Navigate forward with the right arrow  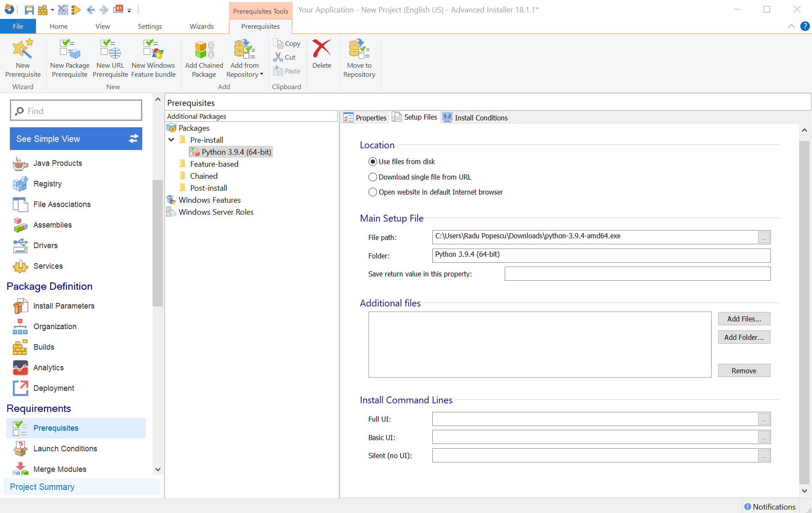(x=104, y=10)
